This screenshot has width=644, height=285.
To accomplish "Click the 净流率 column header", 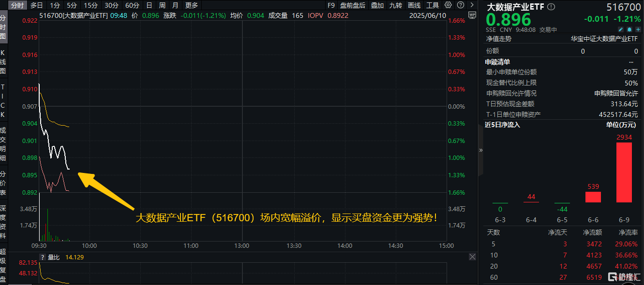I will click(x=628, y=233).
